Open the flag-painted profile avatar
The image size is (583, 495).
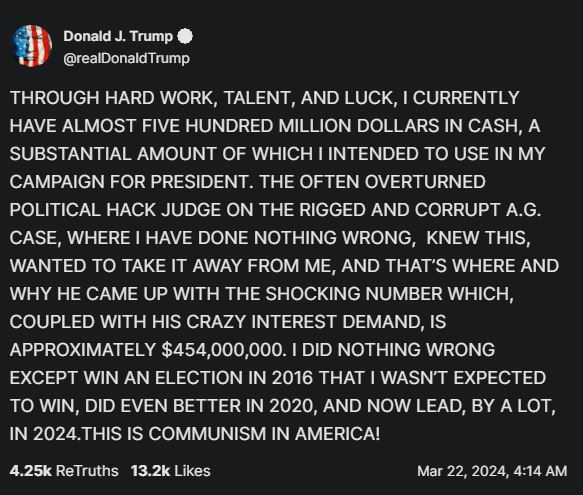[32, 46]
